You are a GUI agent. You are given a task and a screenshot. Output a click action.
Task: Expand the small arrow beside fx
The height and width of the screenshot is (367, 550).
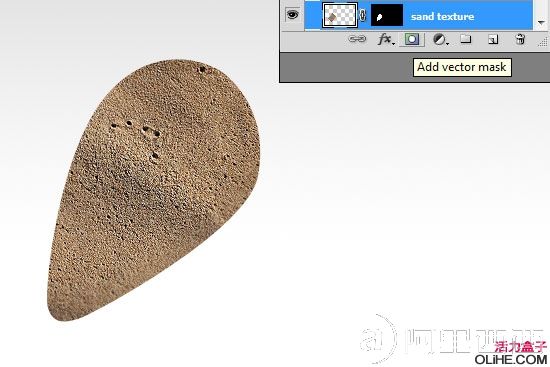coord(394,44)
